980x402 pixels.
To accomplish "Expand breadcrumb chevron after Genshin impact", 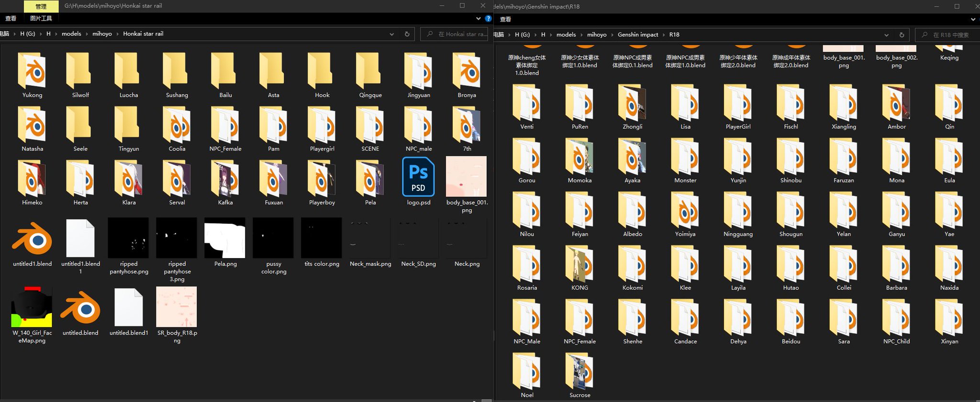I will pos(664,35).
